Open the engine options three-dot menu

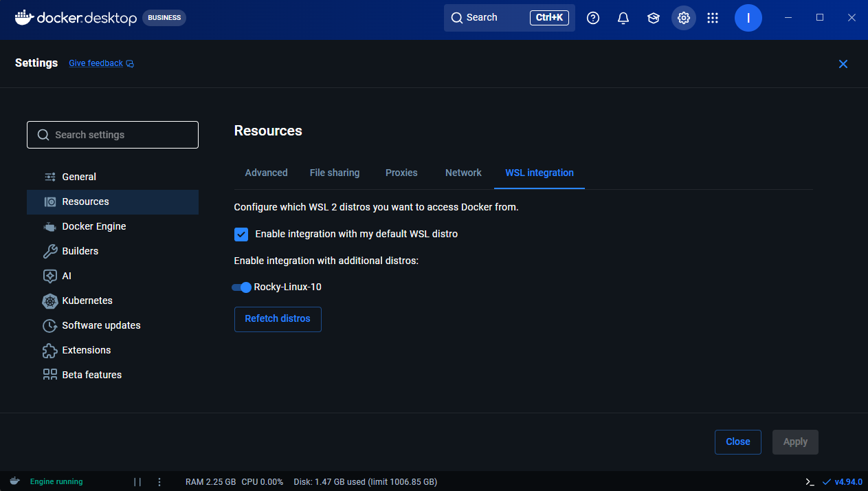pyautogui.click(x=159, y=482)
